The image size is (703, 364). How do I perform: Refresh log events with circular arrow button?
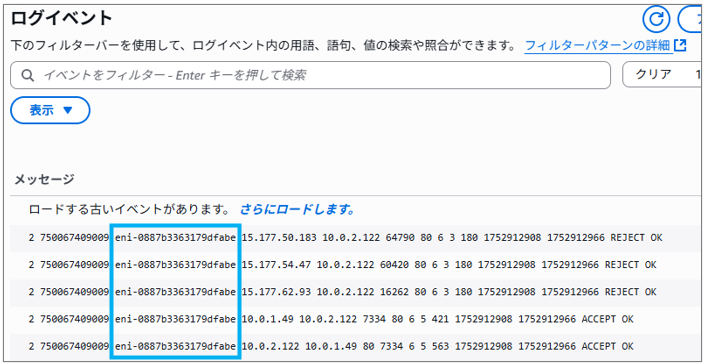656,19
